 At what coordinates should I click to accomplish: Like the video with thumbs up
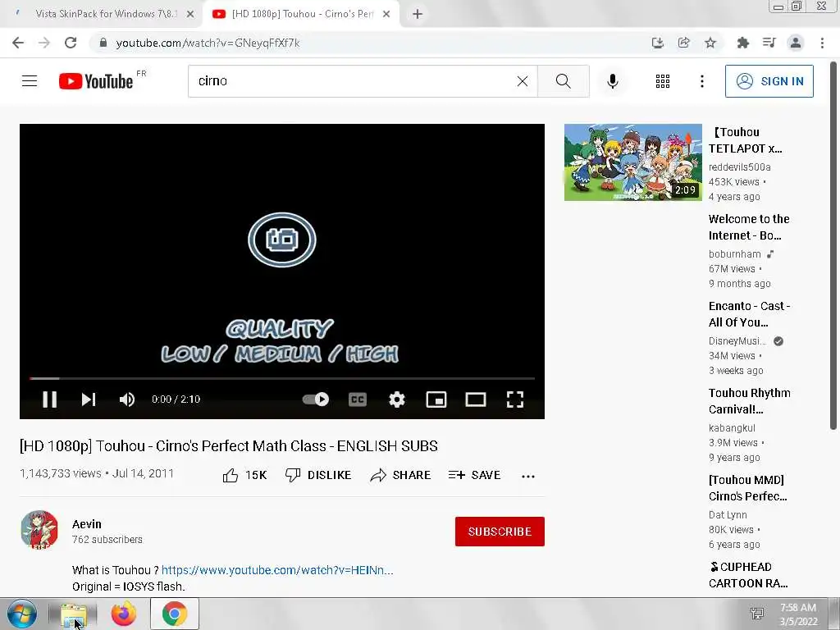coord(244,475)
